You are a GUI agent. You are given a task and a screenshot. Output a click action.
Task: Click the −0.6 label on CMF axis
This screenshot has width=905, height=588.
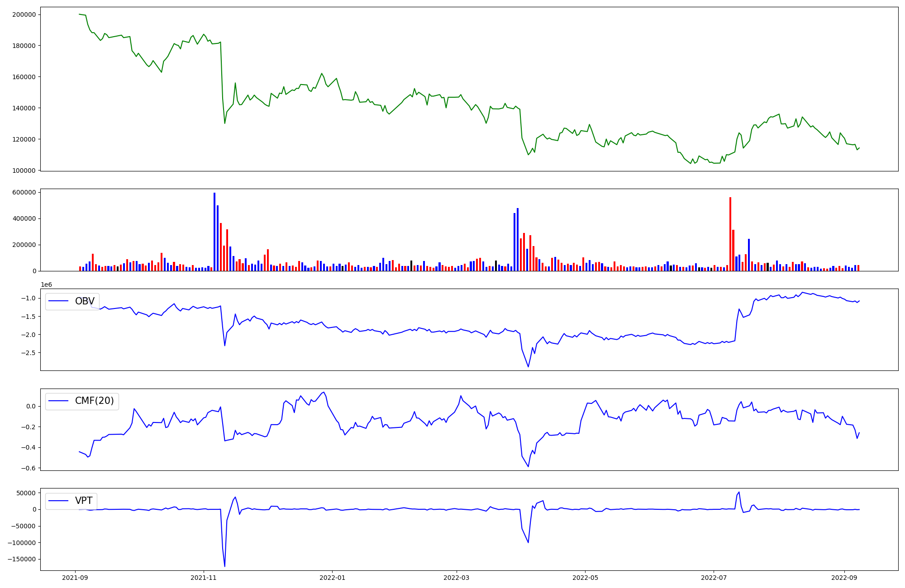(x=28, y=468)
